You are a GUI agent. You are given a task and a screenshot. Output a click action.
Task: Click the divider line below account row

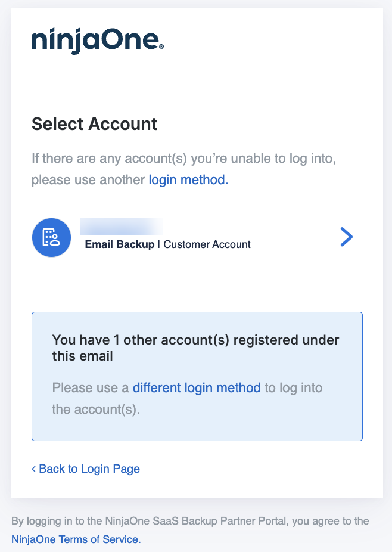[197, 271]
